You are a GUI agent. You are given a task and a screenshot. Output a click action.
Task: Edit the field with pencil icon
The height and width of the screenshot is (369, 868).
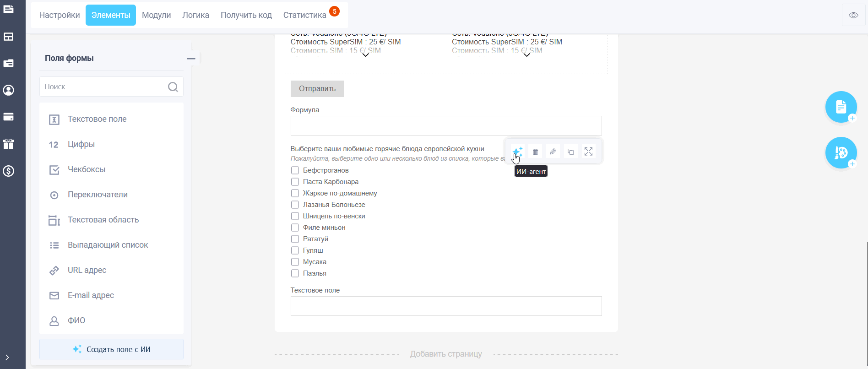click(x=553, y=152)
